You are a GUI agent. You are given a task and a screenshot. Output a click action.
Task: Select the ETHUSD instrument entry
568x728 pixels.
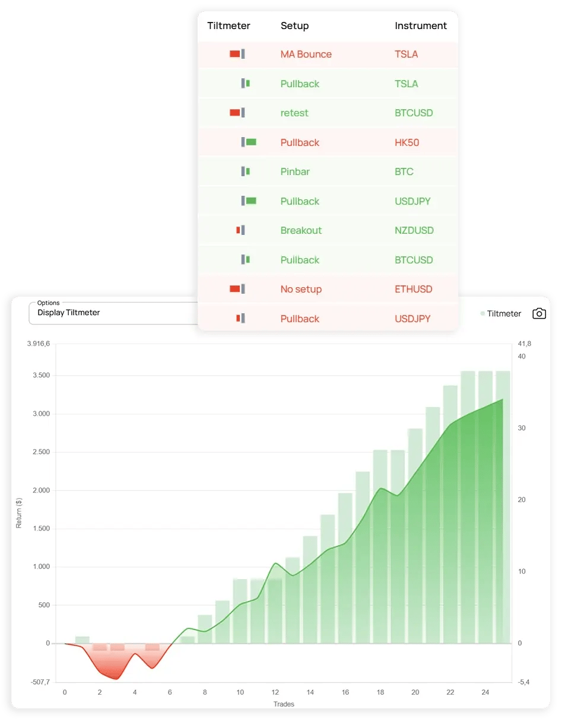pyautogui.click(x=413, y=289)
